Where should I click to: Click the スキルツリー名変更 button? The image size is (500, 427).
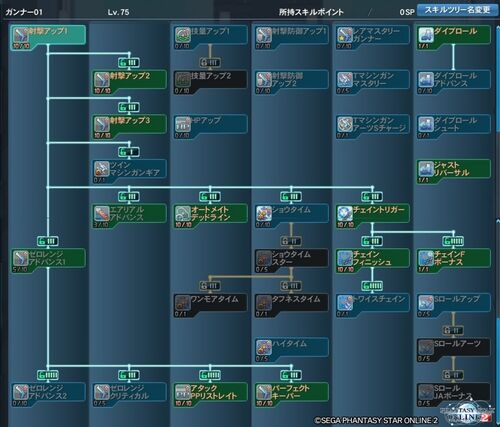[x=458, y=10]
